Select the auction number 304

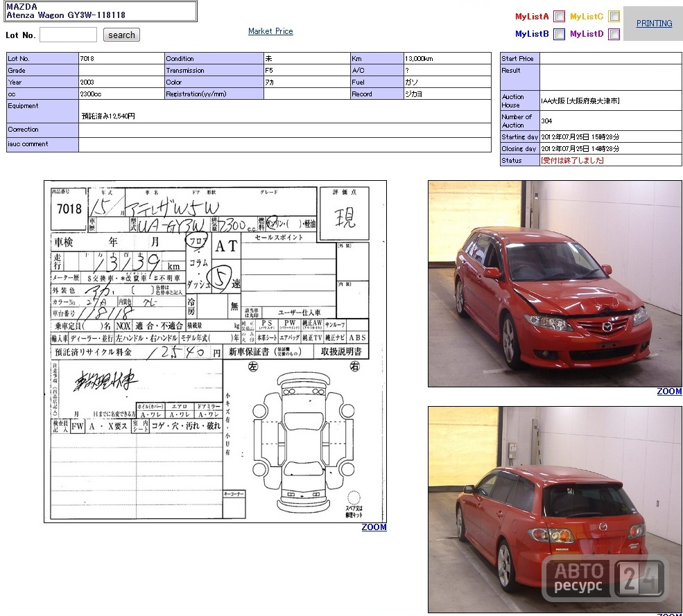point(546,121)
